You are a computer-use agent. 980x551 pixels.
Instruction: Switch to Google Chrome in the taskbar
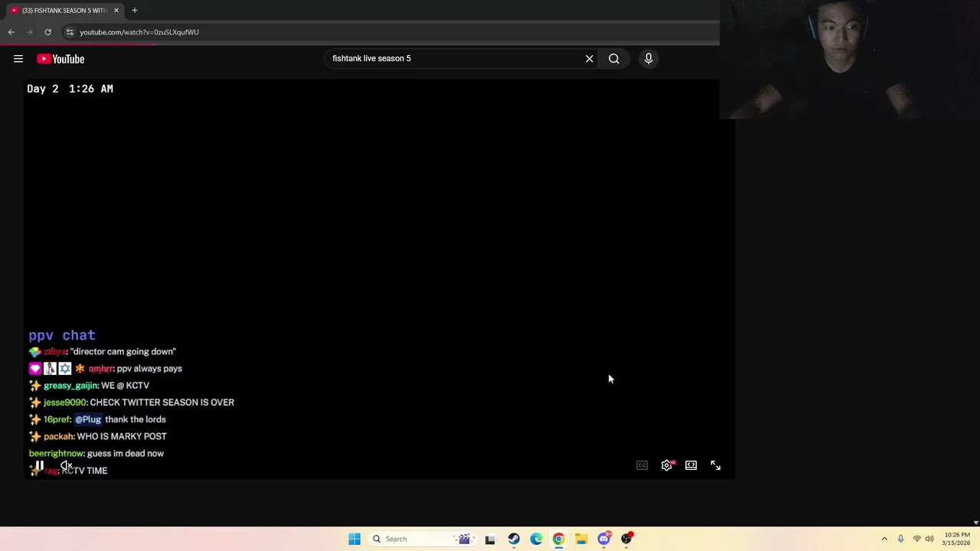[559, 539]
